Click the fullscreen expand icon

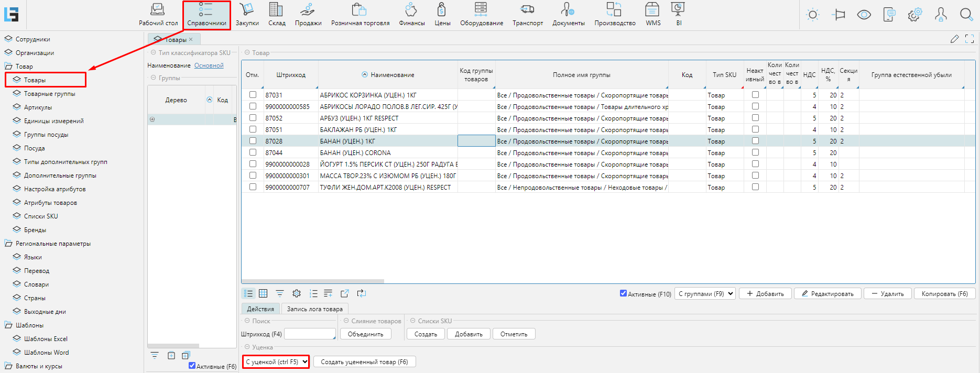[970, 39]
